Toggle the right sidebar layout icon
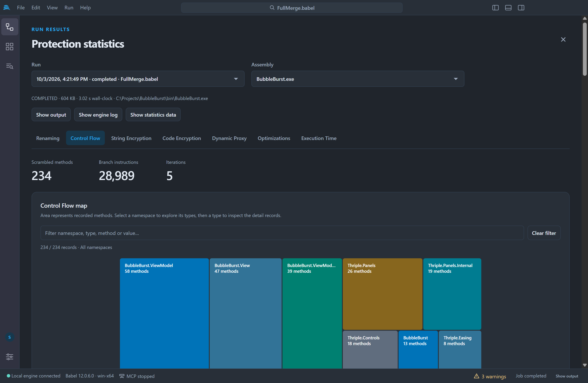Screen dimensions: 588x383 [x=521, y=8]
